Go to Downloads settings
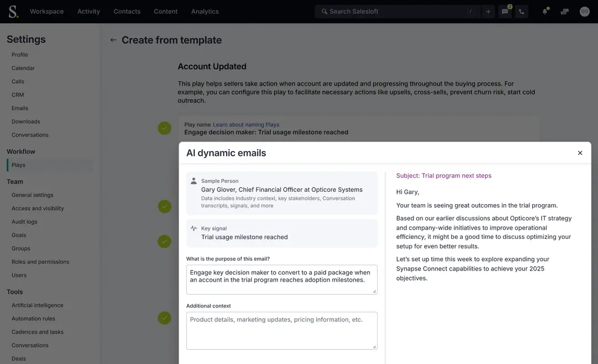598x364 pixels. tap(26, 121)
